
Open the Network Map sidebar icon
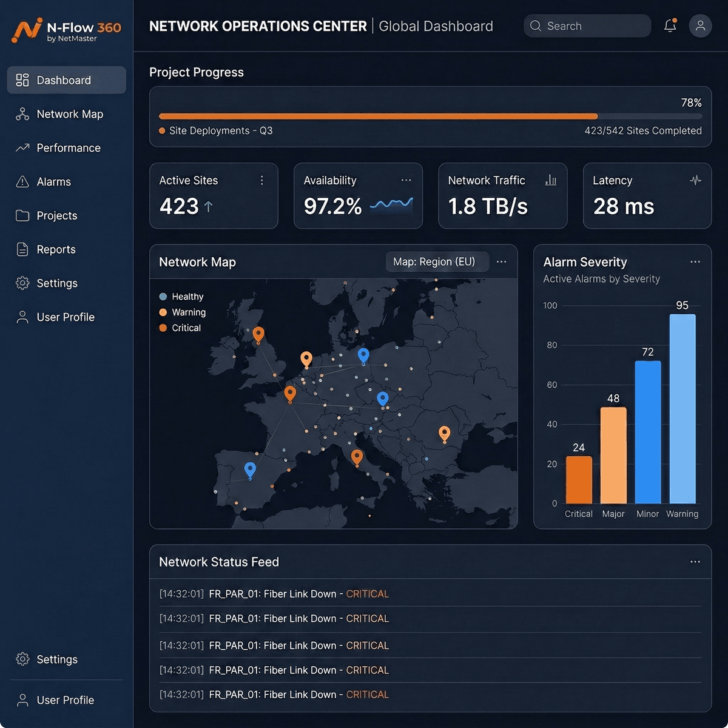point(22,114)
